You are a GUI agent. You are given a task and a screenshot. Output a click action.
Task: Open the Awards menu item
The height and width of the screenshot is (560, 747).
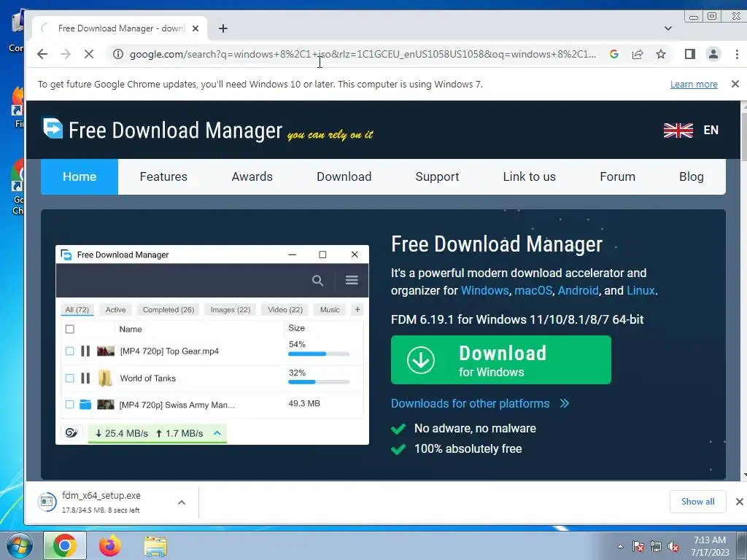pyautogui.click(x=252, y=176)
